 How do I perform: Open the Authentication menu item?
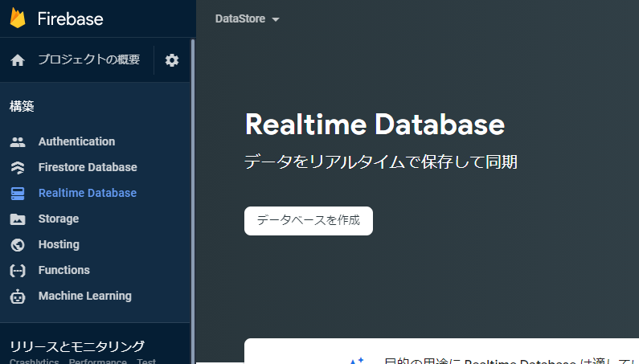pos(76,141)
